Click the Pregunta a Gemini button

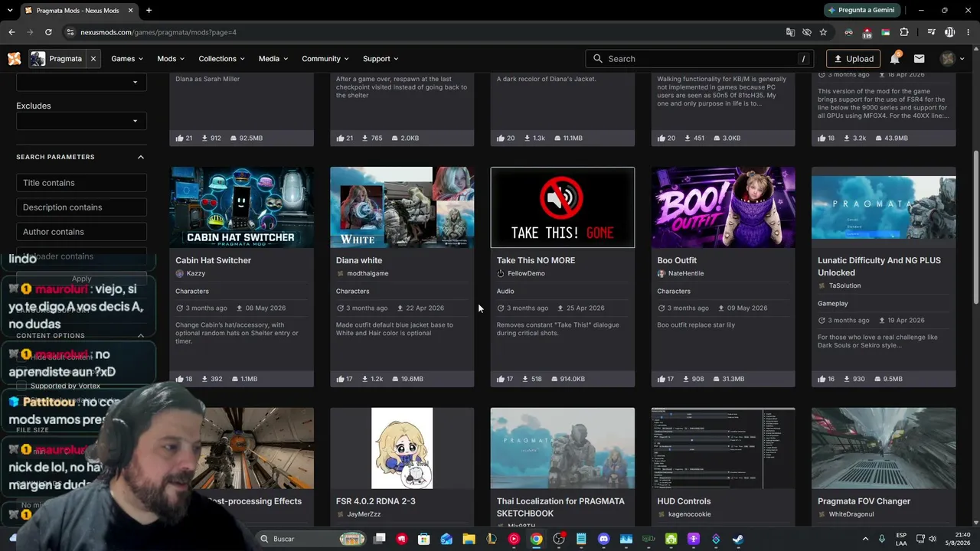861,10
